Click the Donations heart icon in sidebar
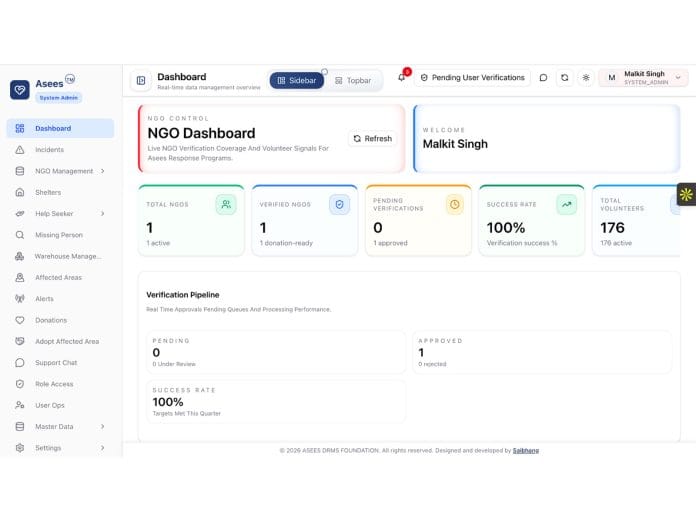Viewport: 696px width, 522px height. pos(20,320)
